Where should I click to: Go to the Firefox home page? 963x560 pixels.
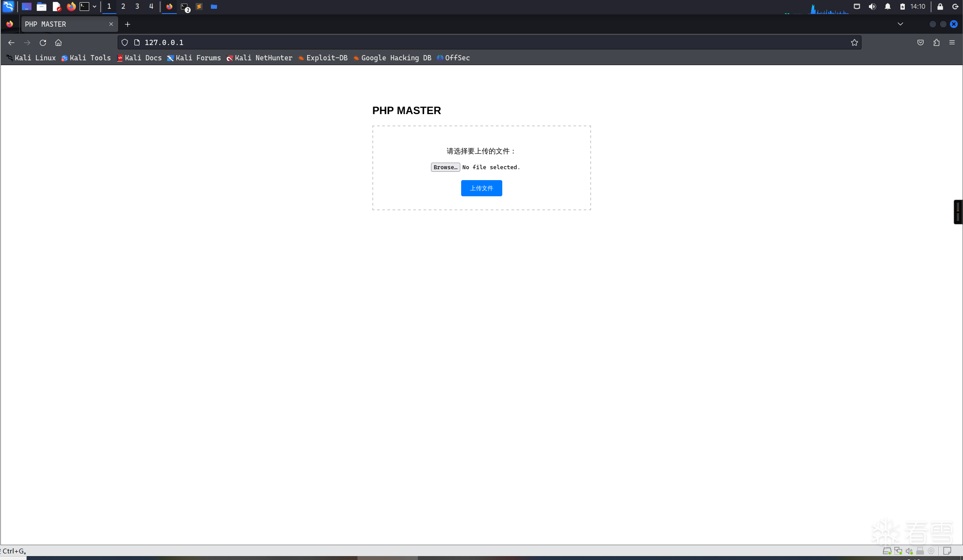pyautogui.click(x=58, y=42)
